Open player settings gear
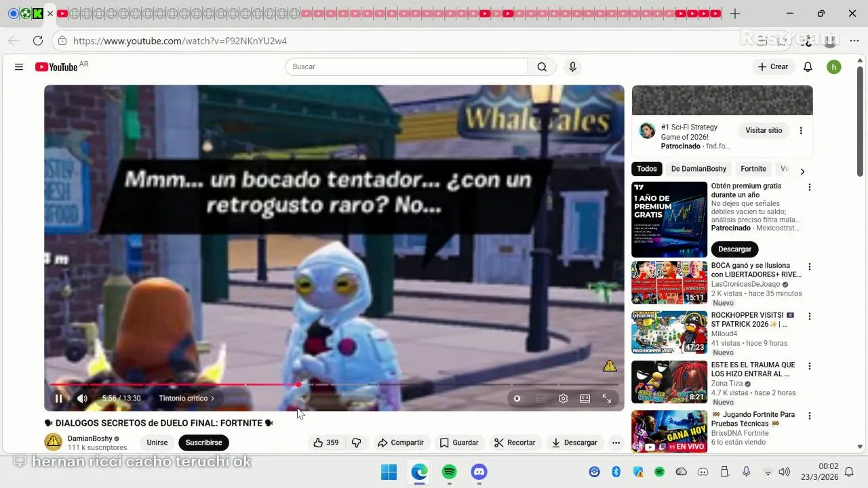868x488 pixels. point(563,399)
